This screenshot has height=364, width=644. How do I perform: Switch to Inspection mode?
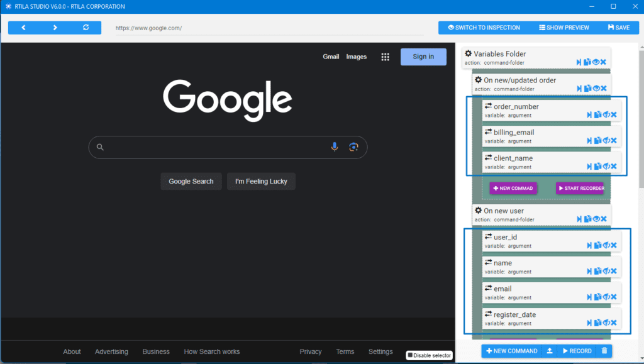coord(484,28)
